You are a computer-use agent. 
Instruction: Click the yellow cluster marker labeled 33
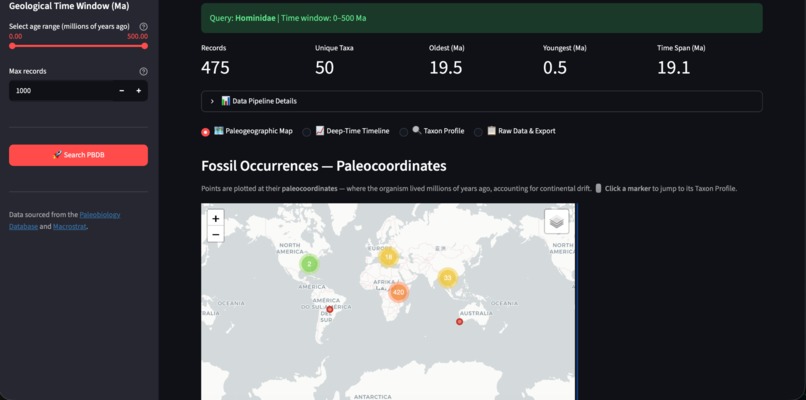tap(447, 278)
